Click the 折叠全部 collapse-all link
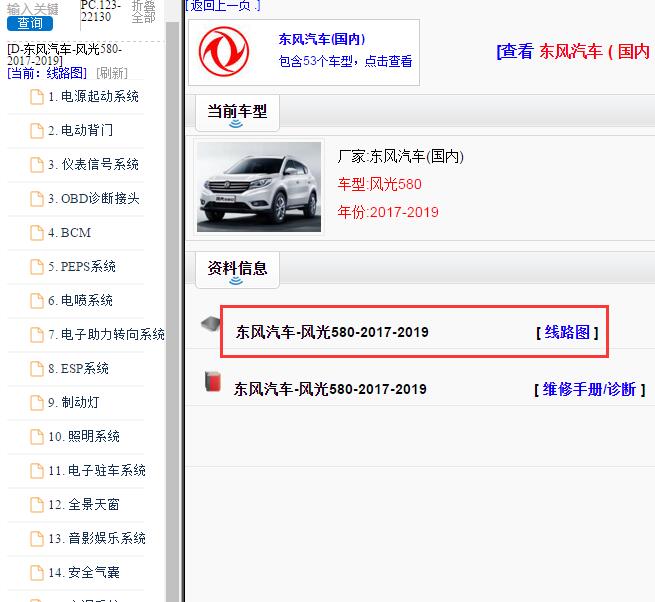655x602 pixels. 143,12
